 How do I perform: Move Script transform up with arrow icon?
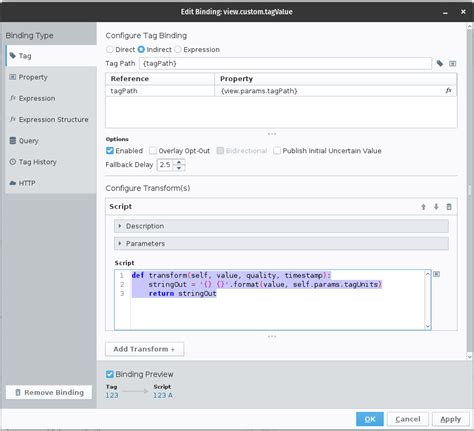tap(423, 207)
